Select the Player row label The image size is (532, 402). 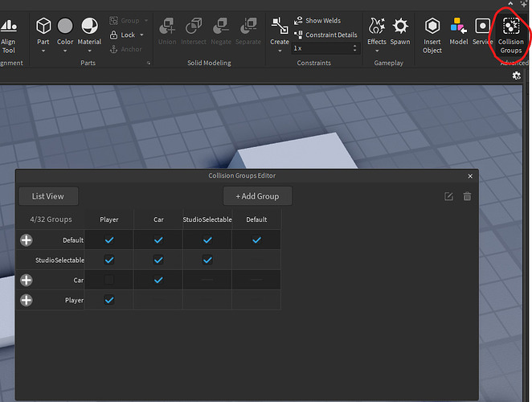point(74,300)
